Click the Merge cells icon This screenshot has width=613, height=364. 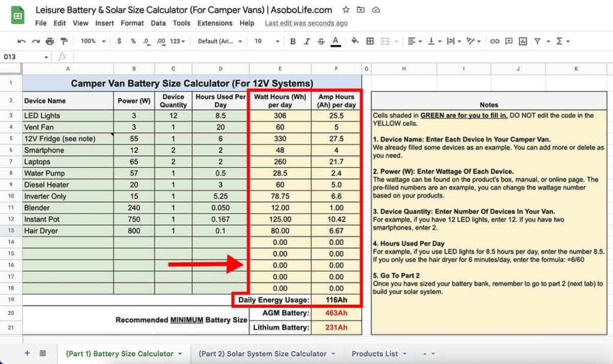point(385,41)
